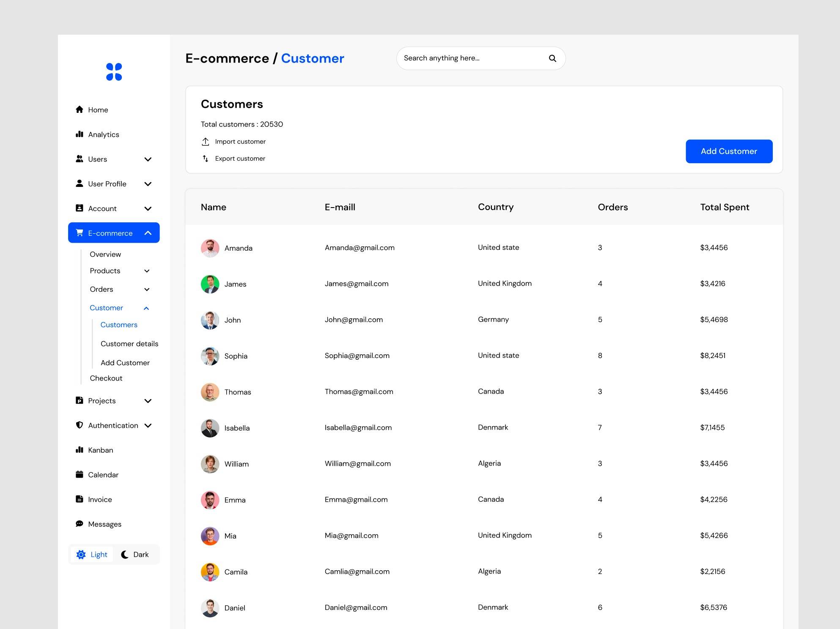The width and height of the screenshot is (840, 629).
Task: Expand the Products submenu arrow
Action: coord(147,271)
